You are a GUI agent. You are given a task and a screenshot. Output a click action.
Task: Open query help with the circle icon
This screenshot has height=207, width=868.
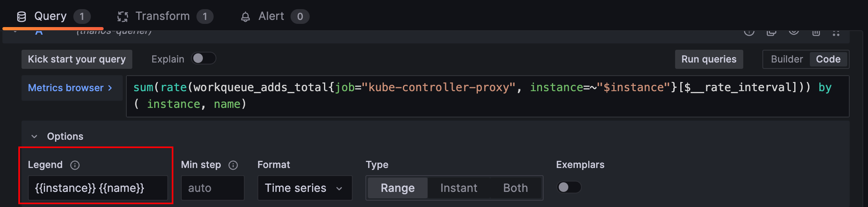click(749, 32)
